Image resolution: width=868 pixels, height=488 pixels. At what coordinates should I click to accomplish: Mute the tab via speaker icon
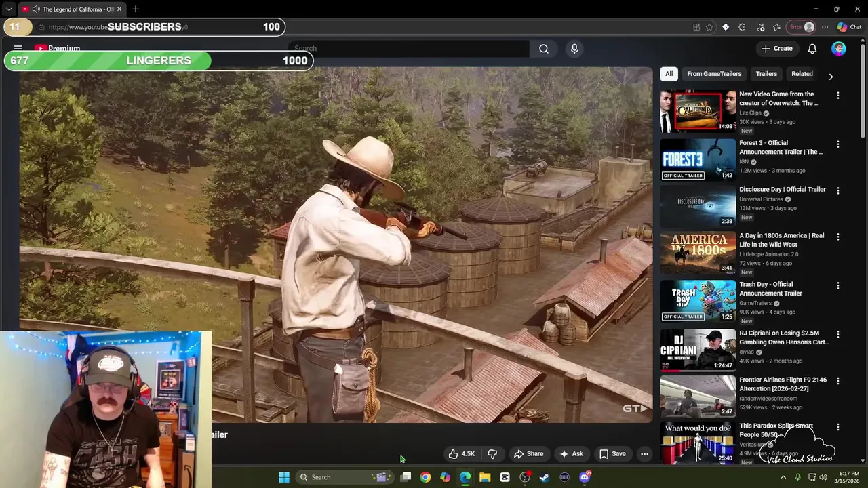35,9
